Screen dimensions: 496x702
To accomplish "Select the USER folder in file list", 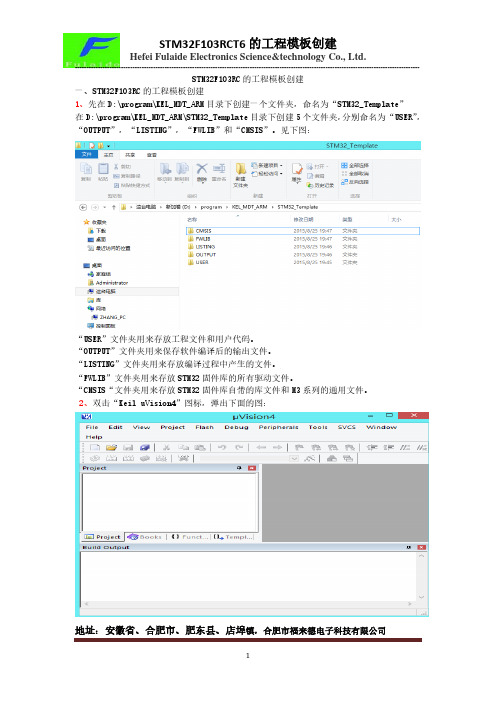I will [201, 262].
